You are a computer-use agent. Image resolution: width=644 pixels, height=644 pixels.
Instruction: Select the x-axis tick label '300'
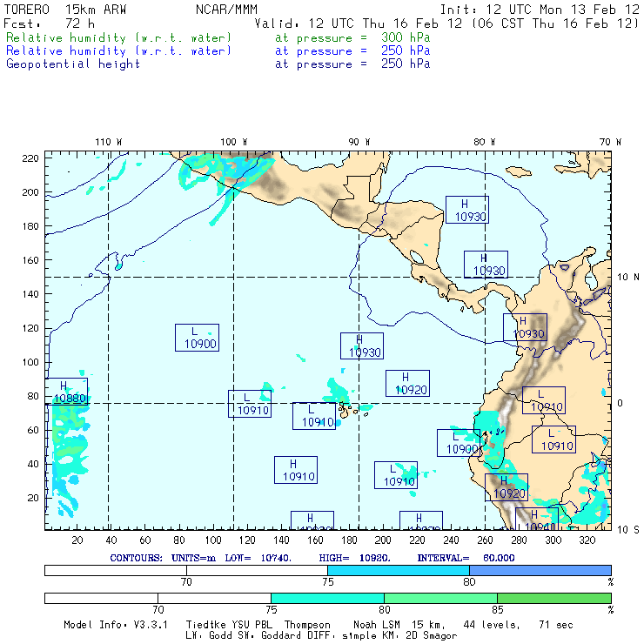click(x=553, y=540)
